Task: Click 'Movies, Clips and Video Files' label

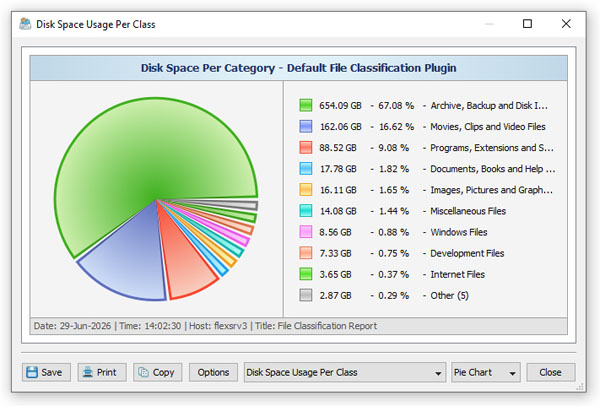Action: tap(488, 127)
